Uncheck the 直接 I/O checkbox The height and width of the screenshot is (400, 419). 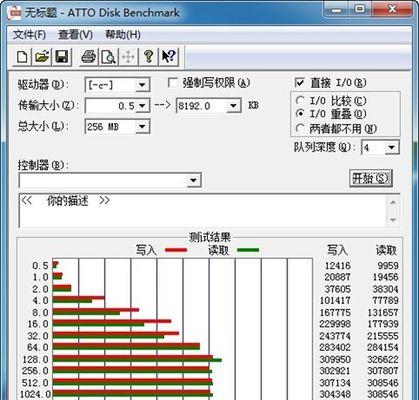(300, 82)
